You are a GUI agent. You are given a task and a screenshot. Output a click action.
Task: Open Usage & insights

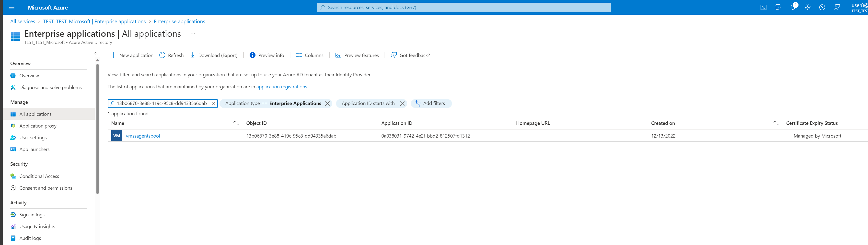pos(37,226)
